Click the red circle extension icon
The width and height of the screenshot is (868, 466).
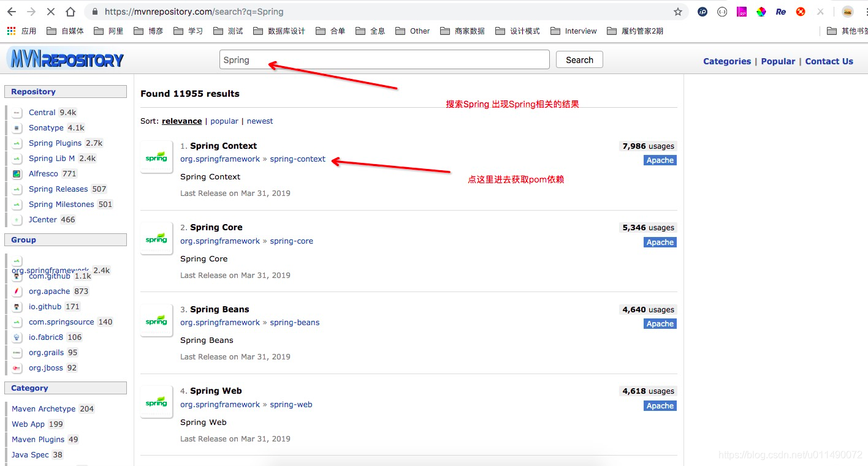tap(801, 12)
